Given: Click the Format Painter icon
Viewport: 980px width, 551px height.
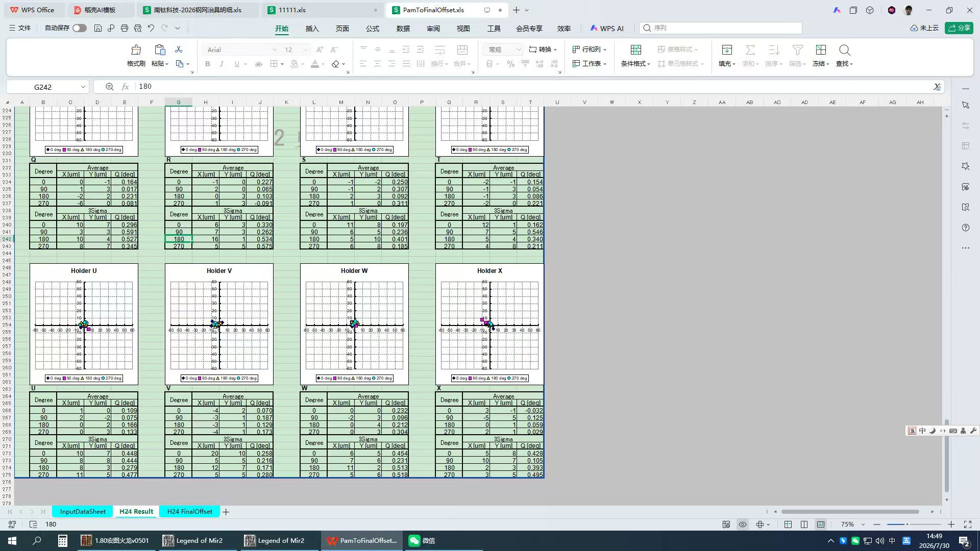Looking at the screenshot, I should 136,50.
